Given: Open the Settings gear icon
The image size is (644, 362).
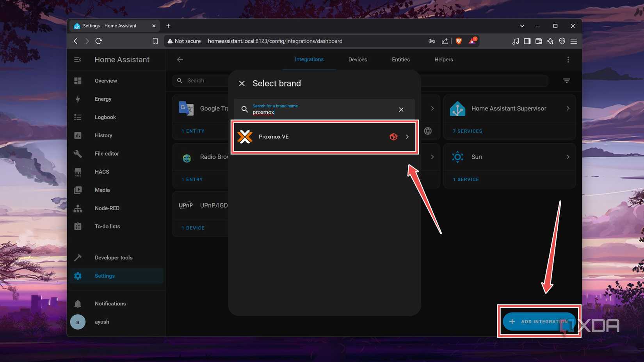Looking at the screenshot, I should point(78,276).
